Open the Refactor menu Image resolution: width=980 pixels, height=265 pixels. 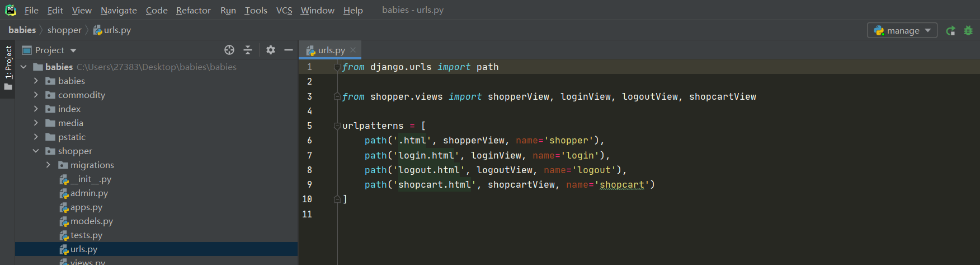(x=194, y=10)
